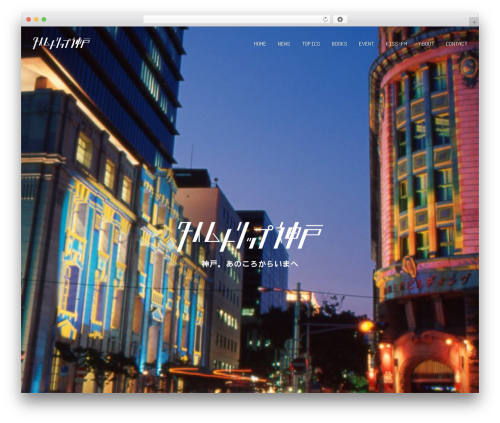The image size is (500, 423).
Task: Open the NEWS menu item
Action: (284, 44)
